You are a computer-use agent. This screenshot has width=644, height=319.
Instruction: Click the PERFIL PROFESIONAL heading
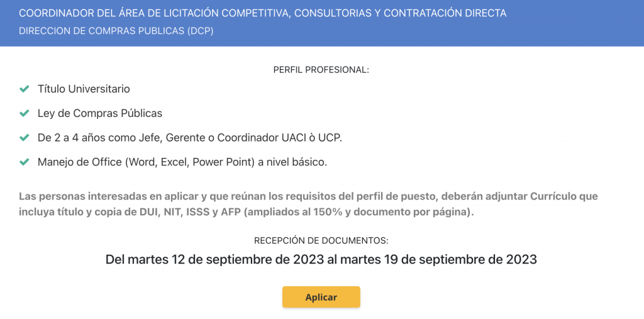point(321,70)
